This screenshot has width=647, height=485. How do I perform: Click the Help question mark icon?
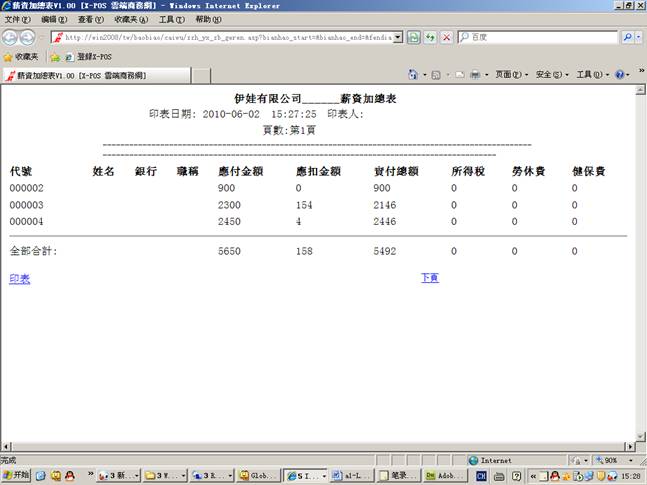coord(620,75)
